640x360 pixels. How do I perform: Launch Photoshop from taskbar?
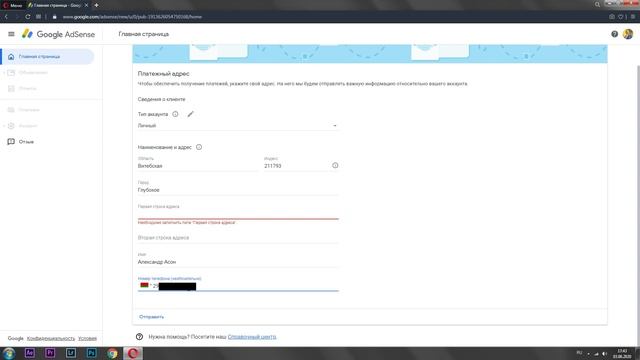tap(91, 353)
